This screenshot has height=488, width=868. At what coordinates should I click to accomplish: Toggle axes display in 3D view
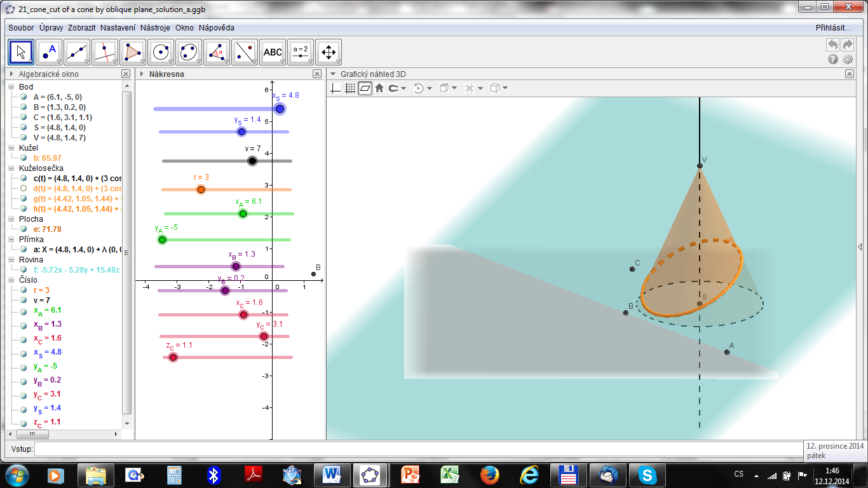click(337, 88)
